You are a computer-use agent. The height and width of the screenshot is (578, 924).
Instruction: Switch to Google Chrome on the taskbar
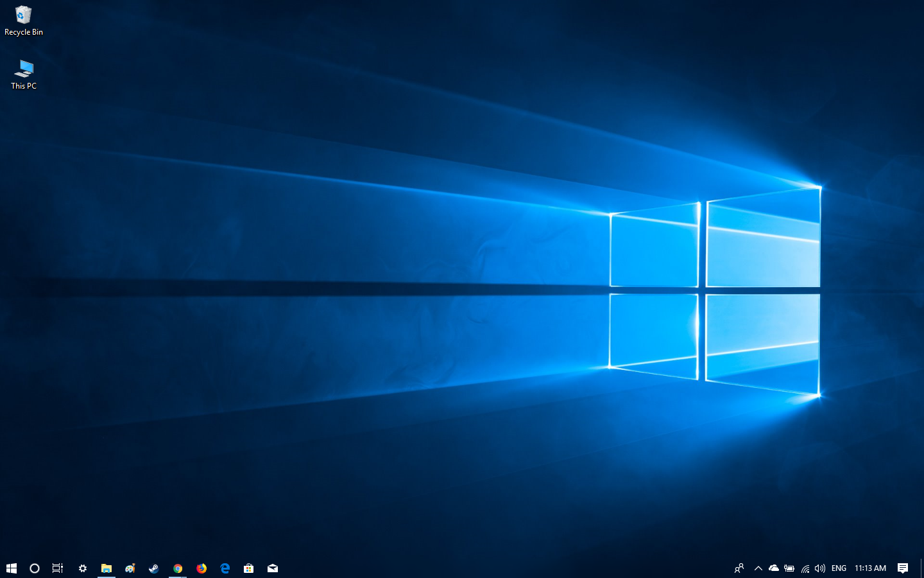pos(178,568)
